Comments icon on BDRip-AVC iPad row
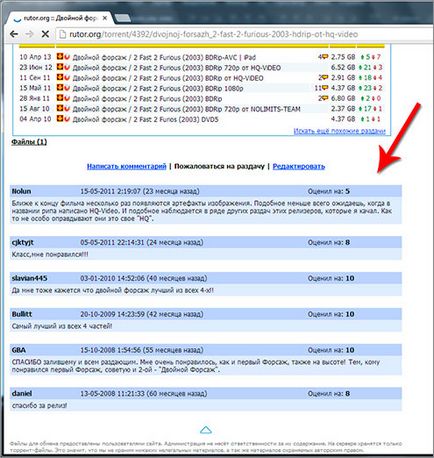 pos(325,57)
